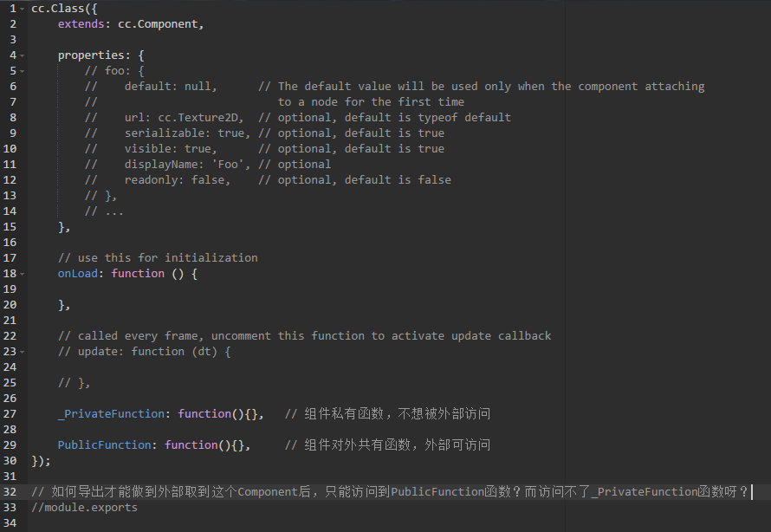Select line number 32 in the gutter

point(10,492)
